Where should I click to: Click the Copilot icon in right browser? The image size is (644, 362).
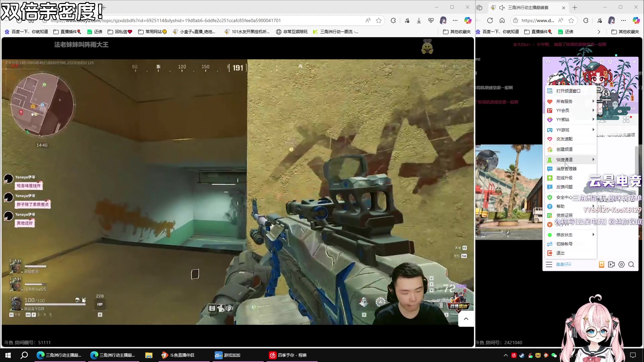point(636,20)
